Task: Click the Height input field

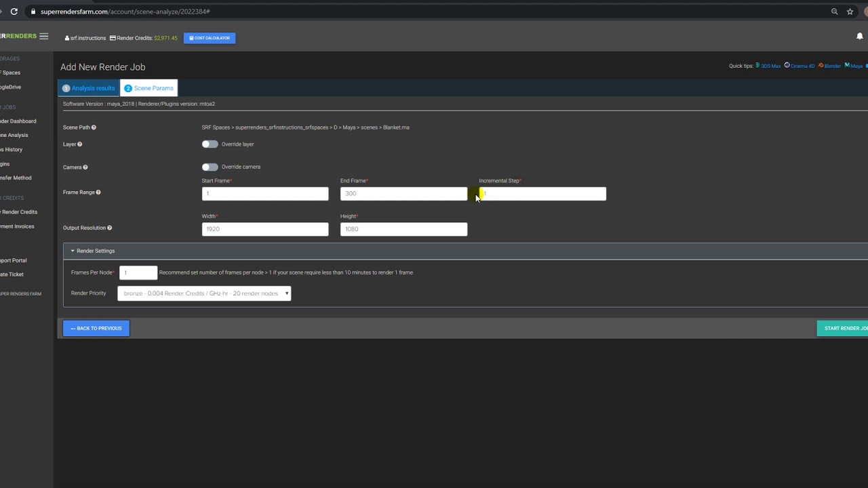Action: 403,229
